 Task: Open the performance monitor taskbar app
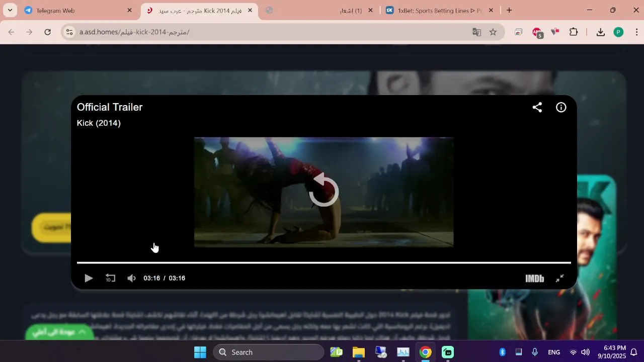[x=403, y=352]
